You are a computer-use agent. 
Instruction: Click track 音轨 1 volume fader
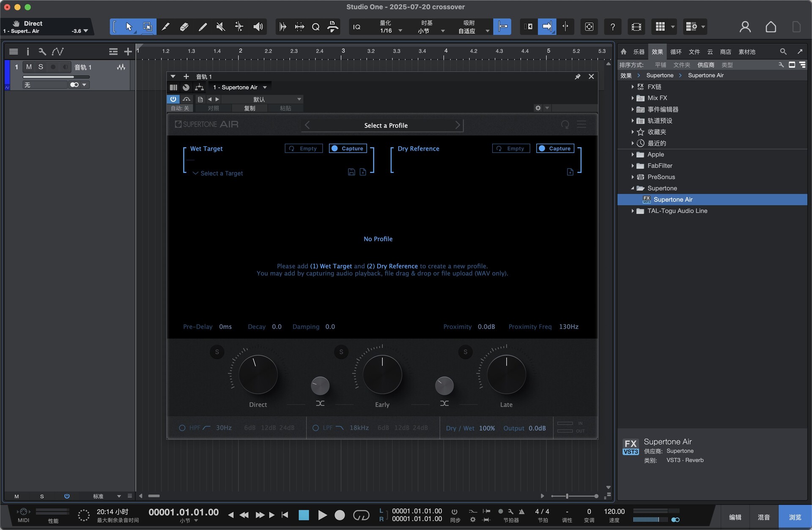click(56, 77)
